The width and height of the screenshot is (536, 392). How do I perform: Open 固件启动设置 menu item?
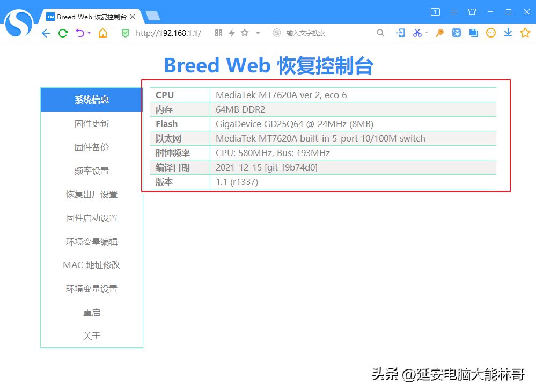[92, 218]
